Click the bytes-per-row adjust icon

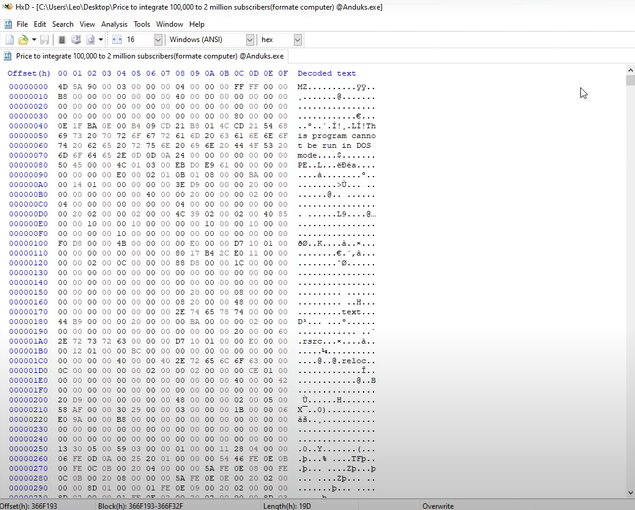pyautogui.click(x=117, y=40)
